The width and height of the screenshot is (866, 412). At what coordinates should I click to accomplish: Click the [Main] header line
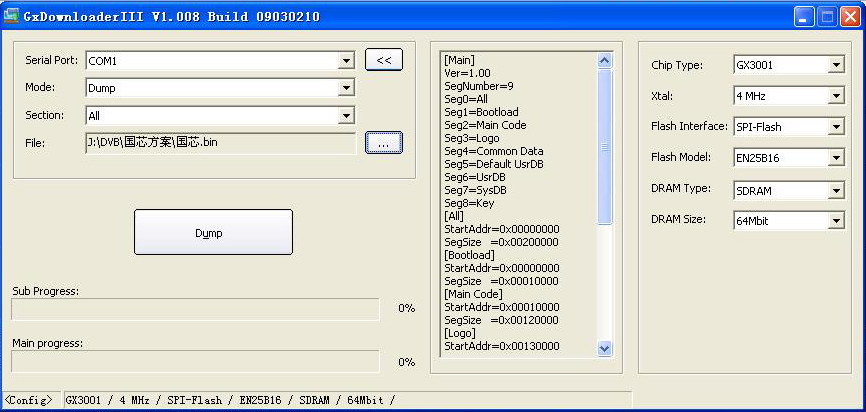(x=459, y=60)
